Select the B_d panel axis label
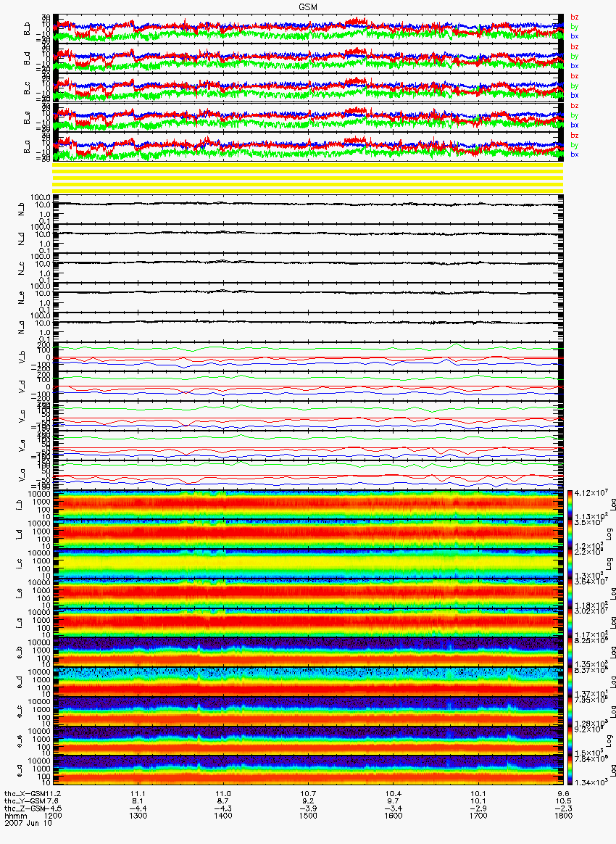 [27, 59]
